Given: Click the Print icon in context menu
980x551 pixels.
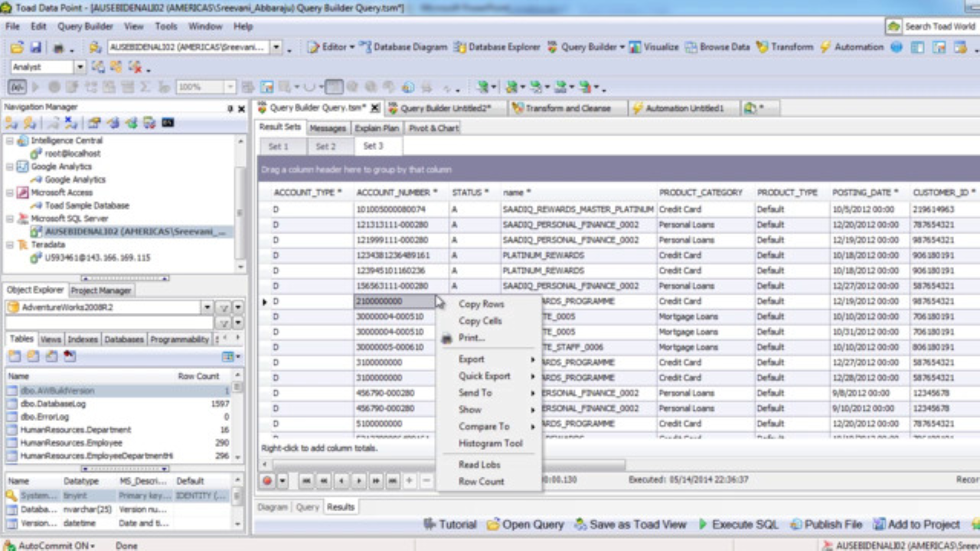Looking at the screenshot, I should point(447,338).
